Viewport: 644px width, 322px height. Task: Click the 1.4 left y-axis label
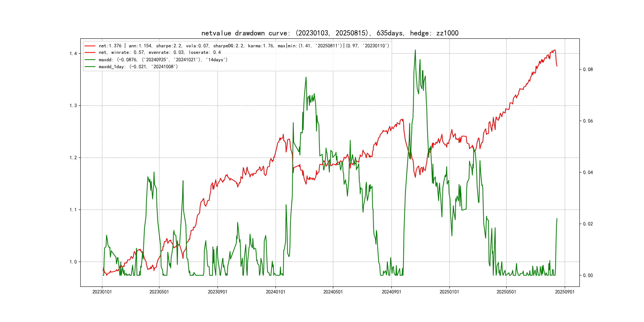pyautogui.click(x=73, y=53)
